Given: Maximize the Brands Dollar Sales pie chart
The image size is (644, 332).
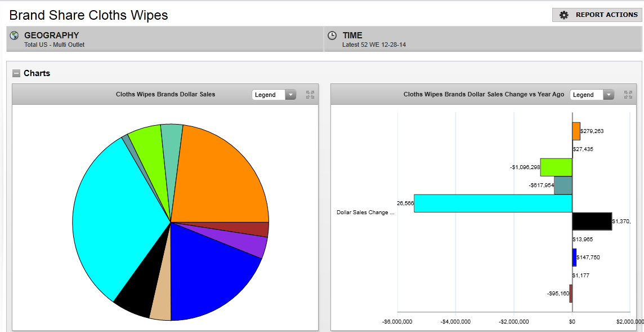Looking at the screenshot, I should pos(310,95).
